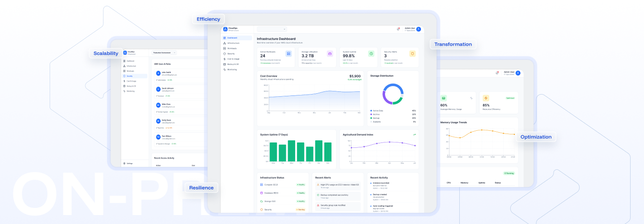
Task: Open the empty environment dropdown in center dashboard
Action: pos(272,29)
